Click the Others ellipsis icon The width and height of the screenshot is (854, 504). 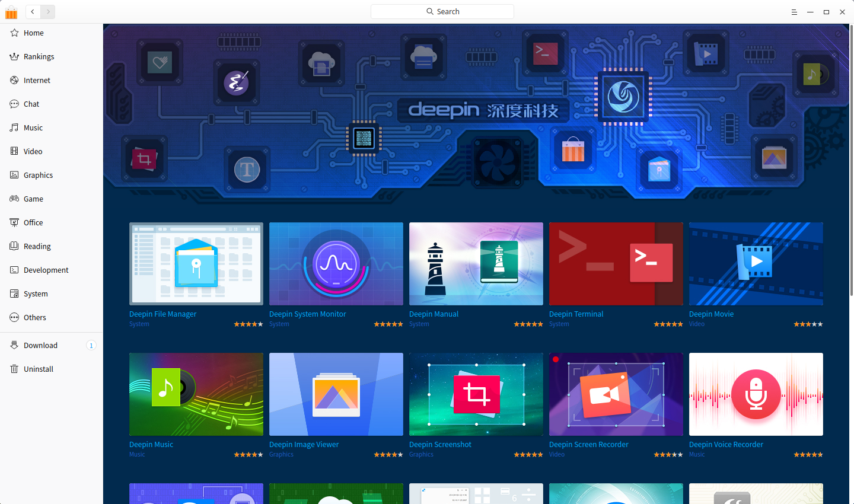tap(14, 317)
